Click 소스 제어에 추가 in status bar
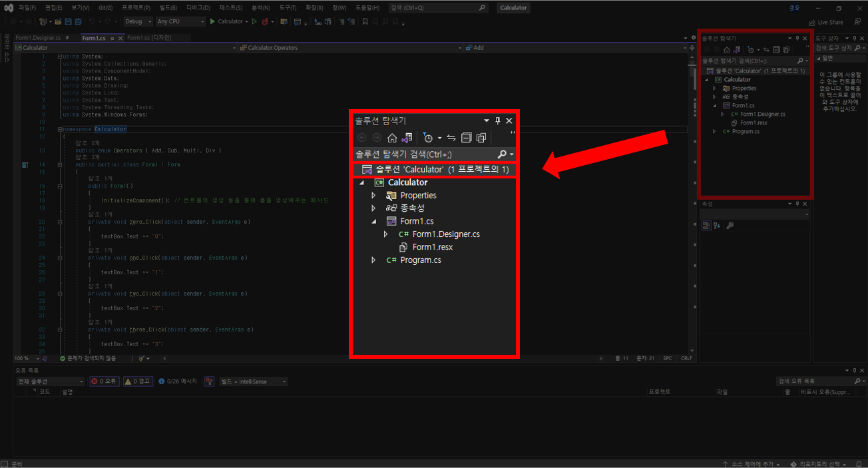Viewport: 868px width, 468px height. pyautogui.click(x=752, y=463)
